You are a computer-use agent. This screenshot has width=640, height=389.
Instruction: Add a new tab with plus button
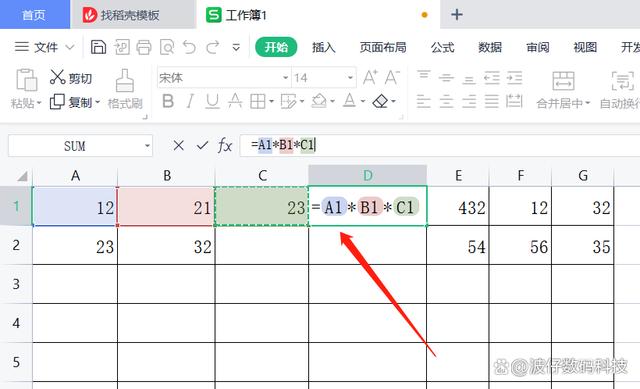457,15
